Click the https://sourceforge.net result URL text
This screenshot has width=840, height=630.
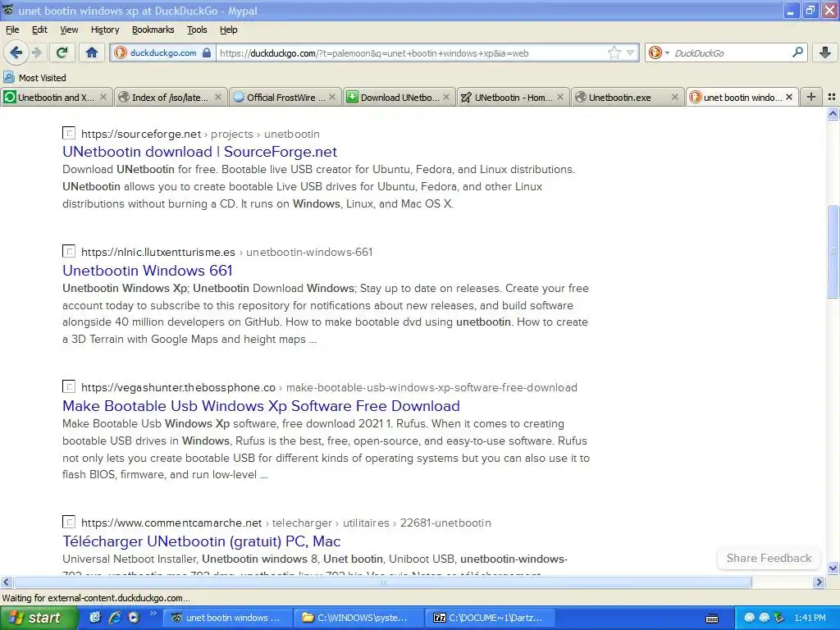click(141, 134)
